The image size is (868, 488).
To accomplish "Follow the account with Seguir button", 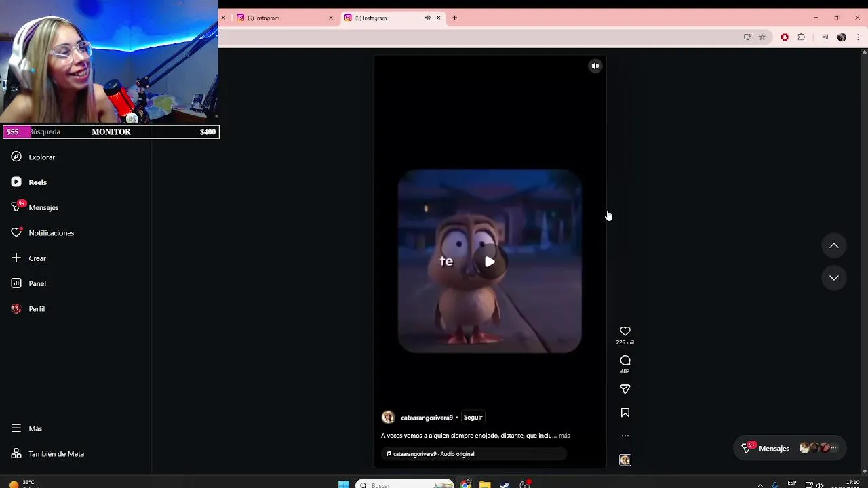I will click(x=473, y=418).
